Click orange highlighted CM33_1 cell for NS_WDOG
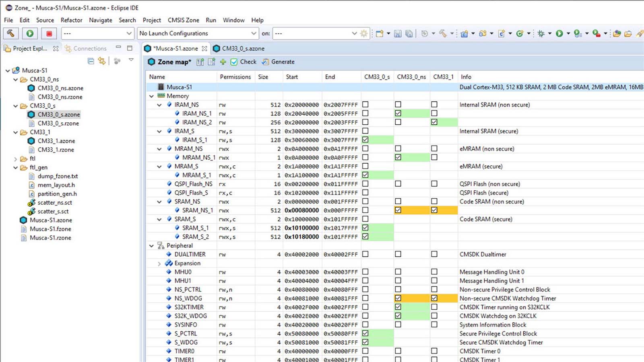 (434, 298)
